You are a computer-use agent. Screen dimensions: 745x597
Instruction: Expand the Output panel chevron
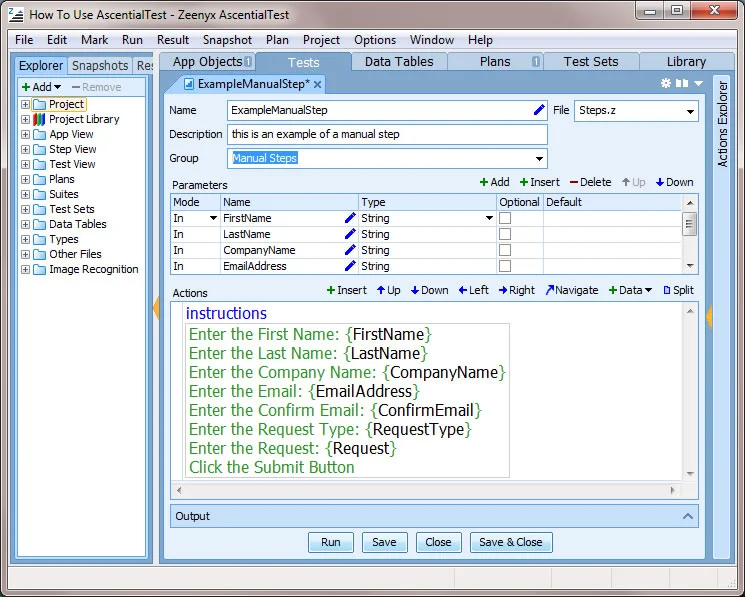[x=688, y=516]
